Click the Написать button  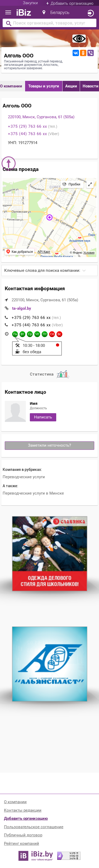point(43,417)
